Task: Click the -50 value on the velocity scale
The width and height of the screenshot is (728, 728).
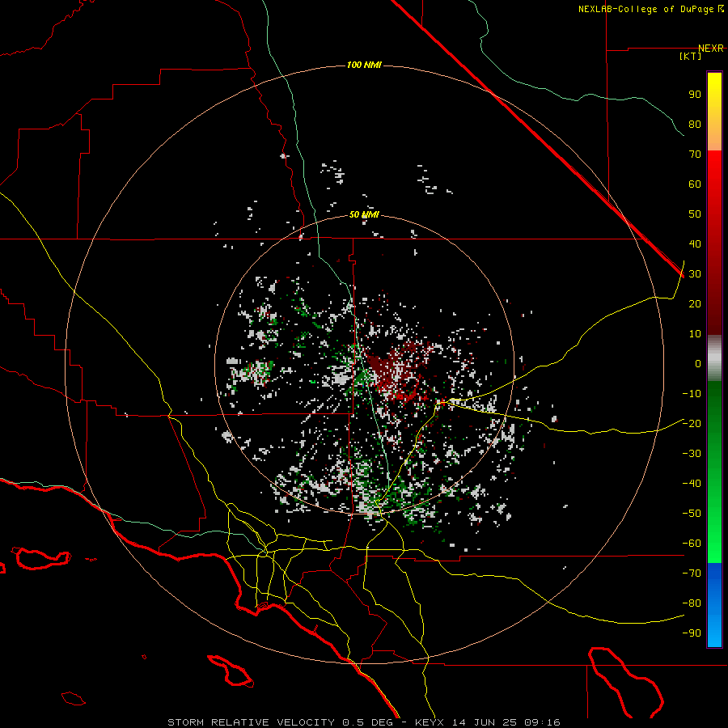Action: click(x=692, y=514)
